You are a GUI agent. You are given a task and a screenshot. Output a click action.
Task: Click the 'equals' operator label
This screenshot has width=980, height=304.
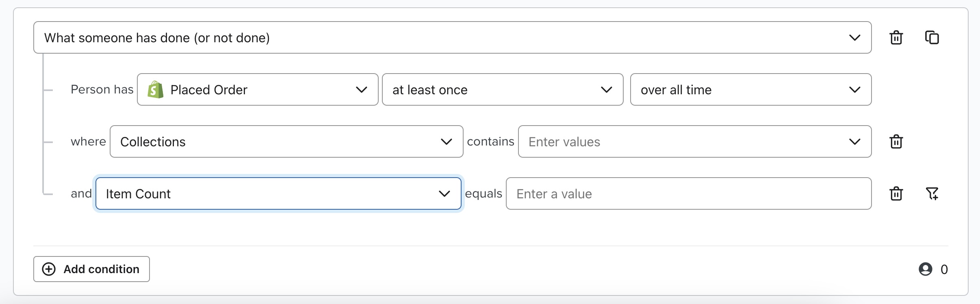(x=483, y=193)
